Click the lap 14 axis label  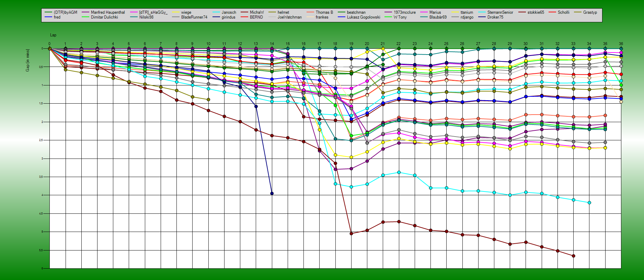click(x=272, y=44)
